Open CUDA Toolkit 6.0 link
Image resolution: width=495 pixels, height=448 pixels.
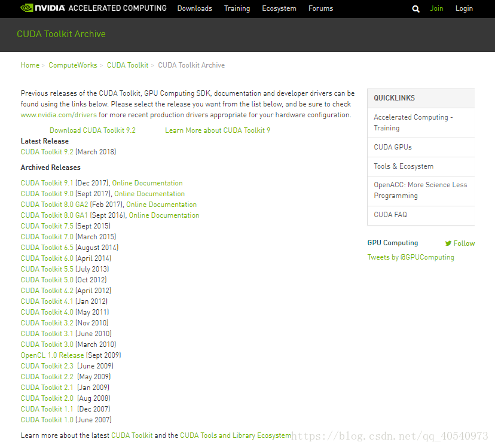point(47,258)
